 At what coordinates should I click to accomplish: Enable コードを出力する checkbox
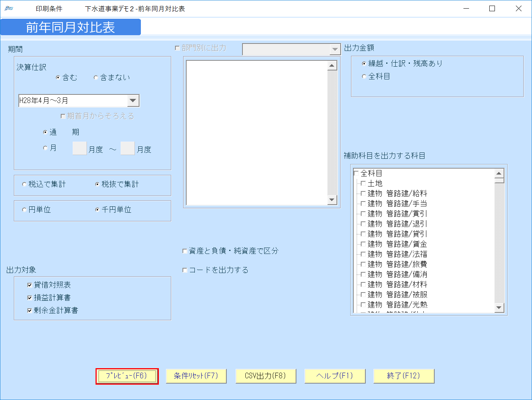184,270
